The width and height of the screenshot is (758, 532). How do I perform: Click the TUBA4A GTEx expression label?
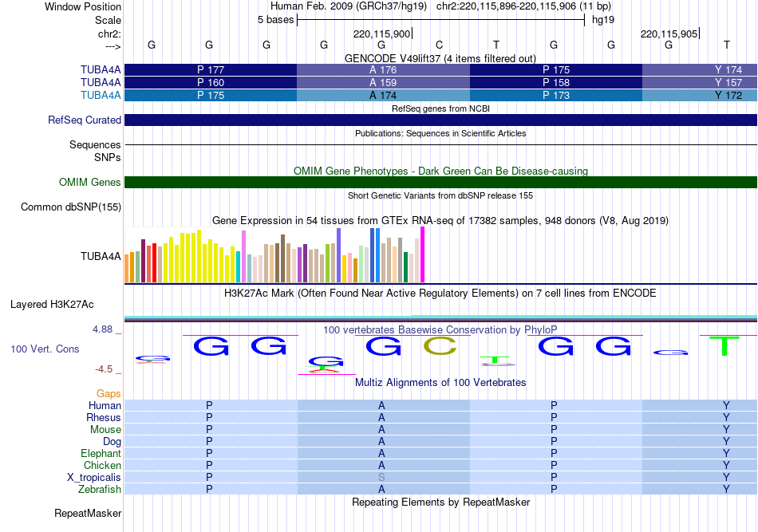coord(101,256)
